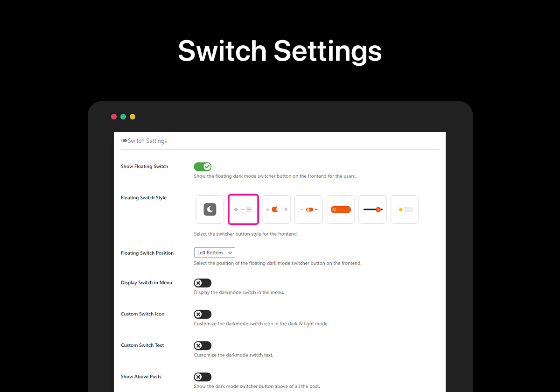The height and width of the screenshot is (392, 560).
Task: Click the green window dot
Action: click(x=123, y=117)
